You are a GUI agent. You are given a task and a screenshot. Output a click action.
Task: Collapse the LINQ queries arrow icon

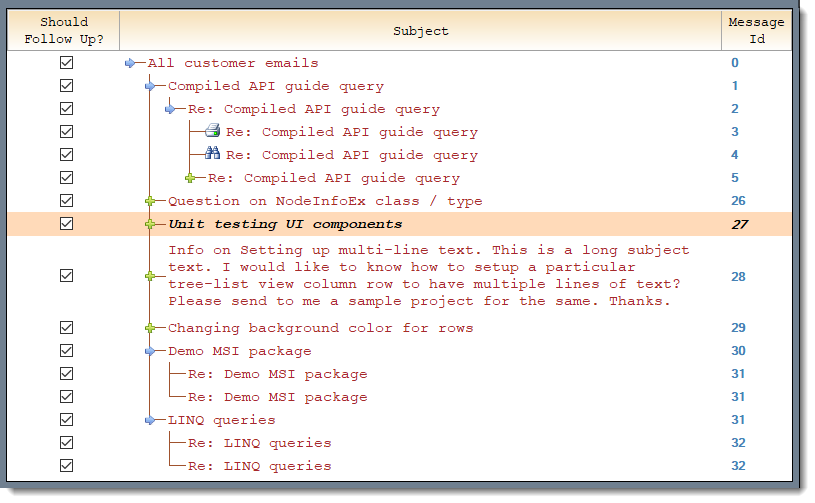point(150,420)
